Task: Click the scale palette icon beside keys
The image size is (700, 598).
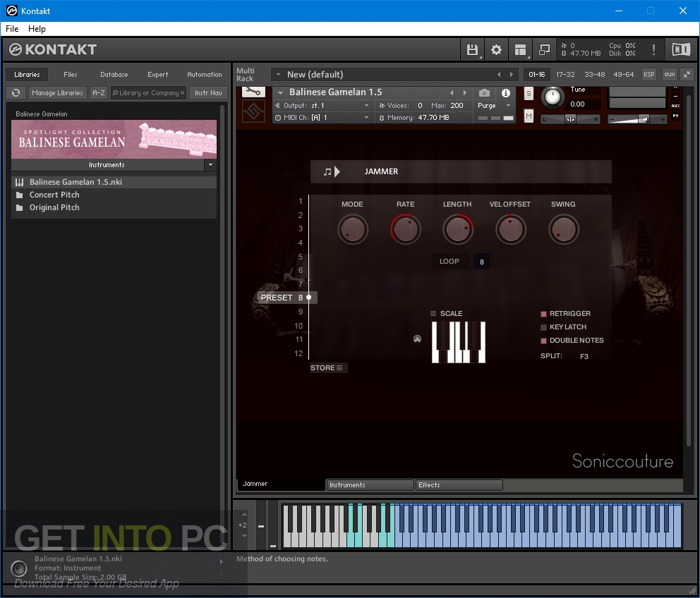Action: click(x=418, y=339)
